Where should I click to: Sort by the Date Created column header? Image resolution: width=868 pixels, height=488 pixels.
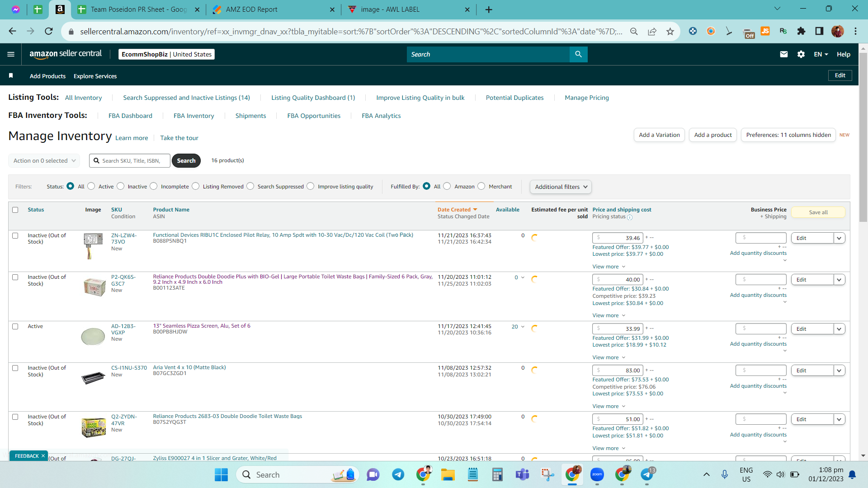pos(457,210)
